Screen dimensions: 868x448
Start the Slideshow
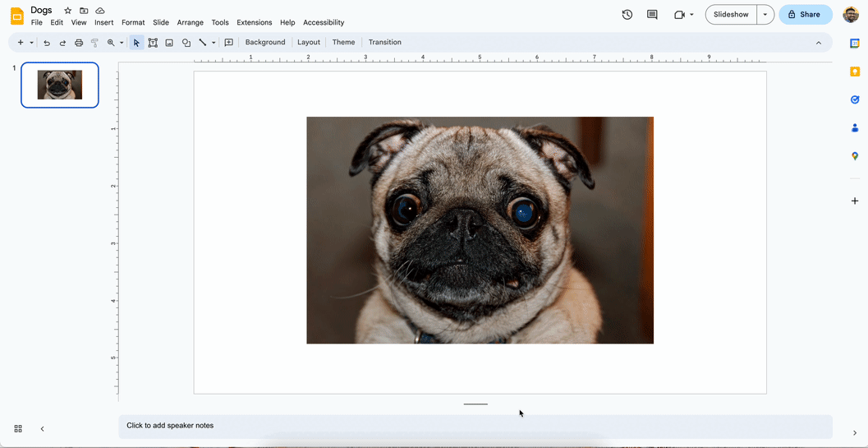click(x=731, y=15)
